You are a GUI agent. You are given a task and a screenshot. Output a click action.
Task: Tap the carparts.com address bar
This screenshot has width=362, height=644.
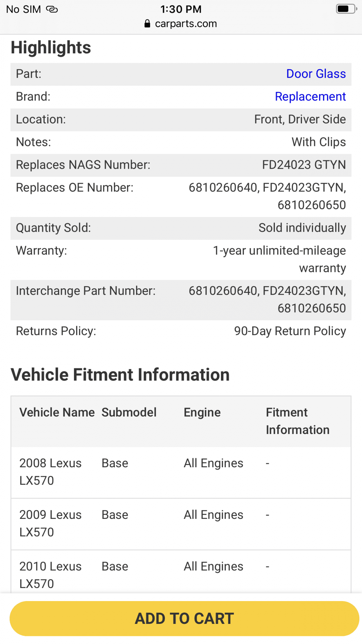click(x=181, y=23)
